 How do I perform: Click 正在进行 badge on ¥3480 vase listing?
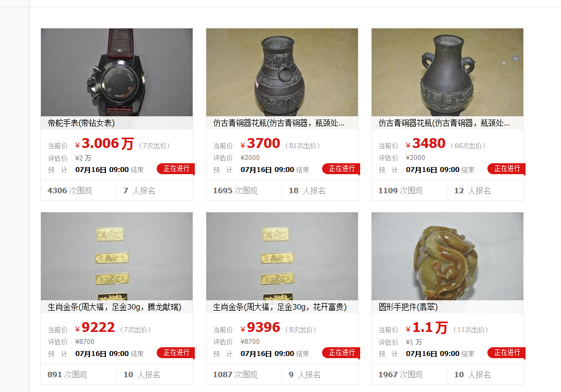pyautogui.click(x=506, y=169)
